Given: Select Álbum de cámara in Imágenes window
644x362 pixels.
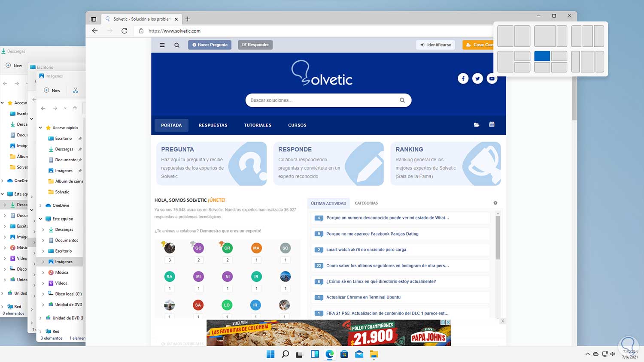Looking at the screenshot, I should click(65, 181).
